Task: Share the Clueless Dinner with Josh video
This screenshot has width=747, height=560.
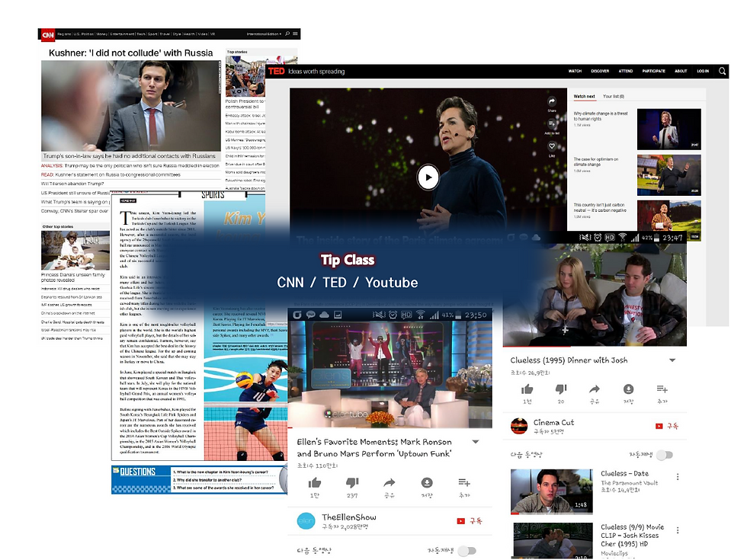Action: [x=595, y=389]
